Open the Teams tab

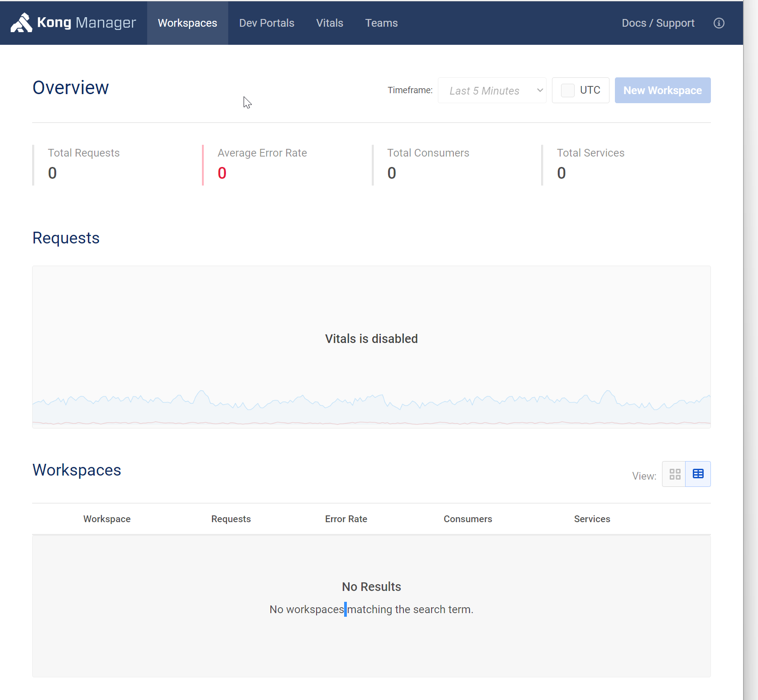(381, 23)
